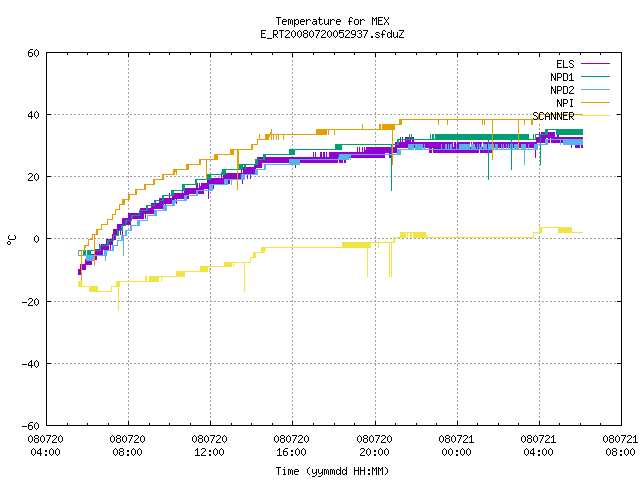
Task: Click the °C y-axis unit label
Action: (x=11, y=240)
